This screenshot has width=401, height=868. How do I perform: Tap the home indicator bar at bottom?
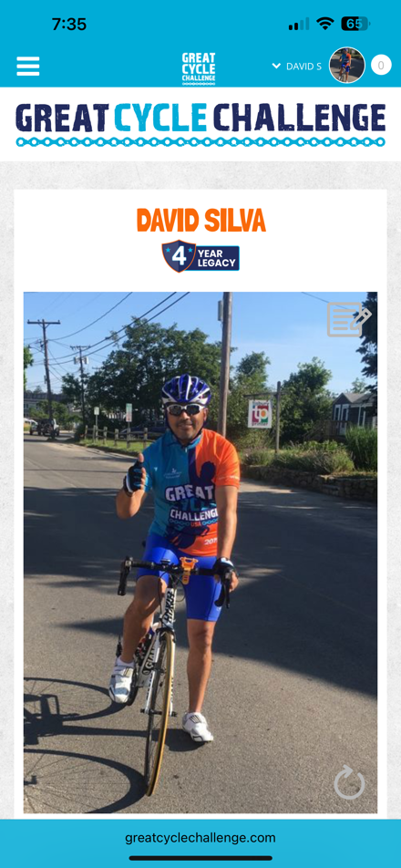click(x=200, y=858)
